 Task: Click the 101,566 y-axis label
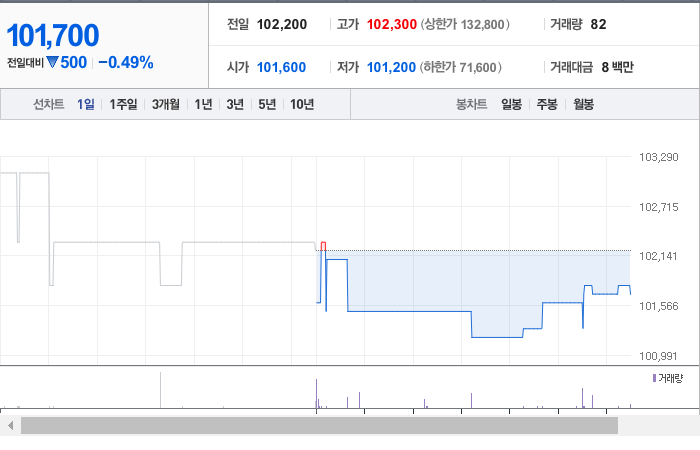pos(658,306)
